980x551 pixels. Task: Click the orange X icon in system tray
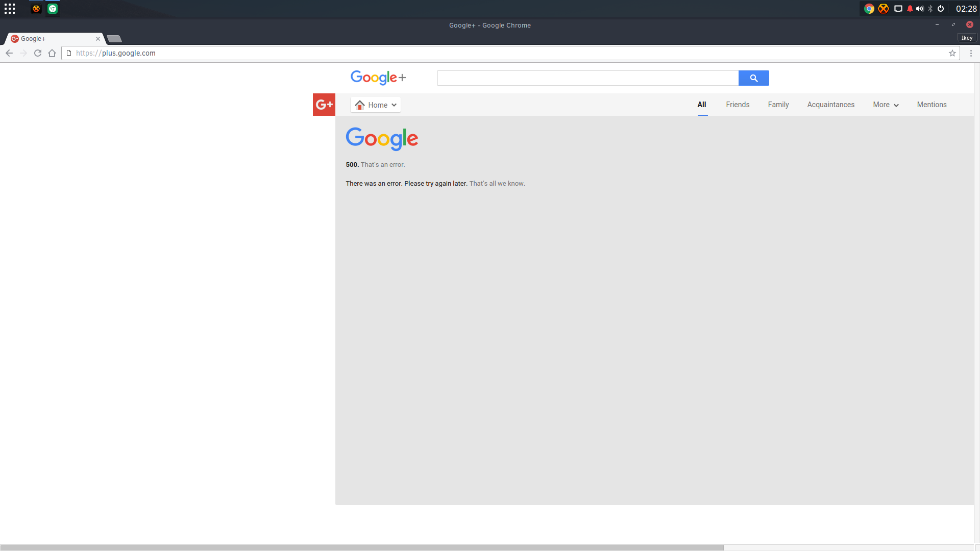[884, 9]
